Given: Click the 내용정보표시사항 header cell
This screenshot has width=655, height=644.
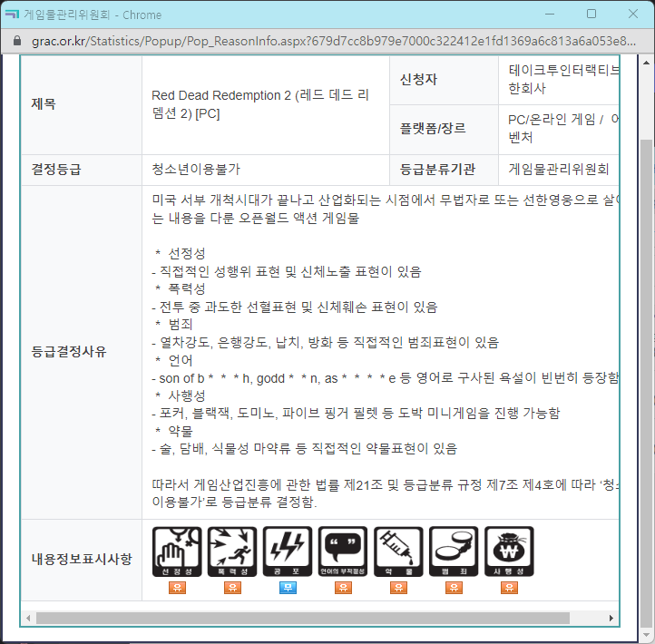Looking at the screenshot, I should (x=82, y=560).
